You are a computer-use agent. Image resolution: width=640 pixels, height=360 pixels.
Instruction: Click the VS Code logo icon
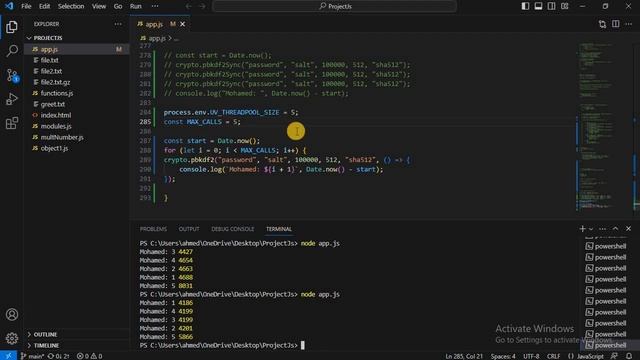pos(9,6)
